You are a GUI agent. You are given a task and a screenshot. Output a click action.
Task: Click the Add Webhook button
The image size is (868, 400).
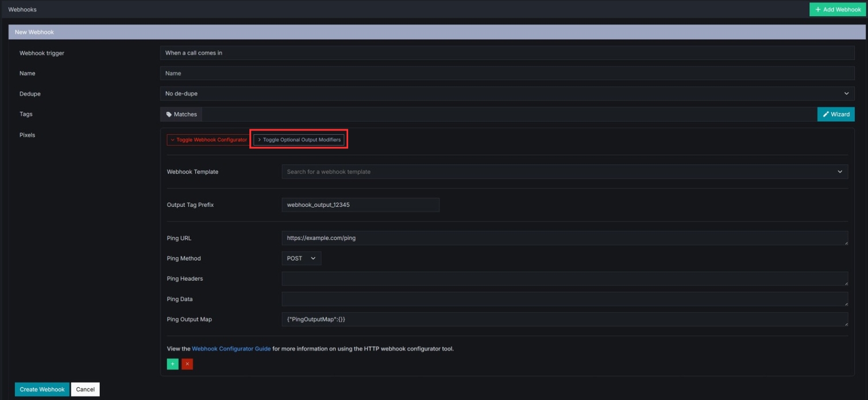(838, 9)
